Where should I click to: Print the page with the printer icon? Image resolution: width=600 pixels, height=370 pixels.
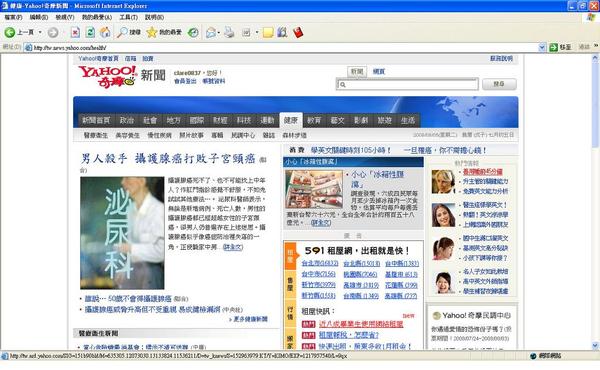pyautogui.click(x=229, y=33)
